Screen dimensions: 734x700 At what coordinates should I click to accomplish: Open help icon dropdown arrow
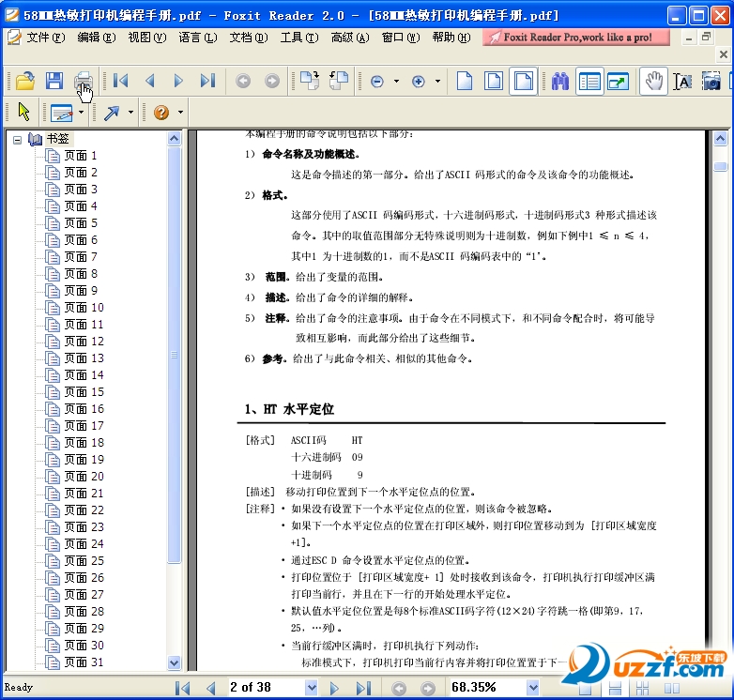[x=180, y=113]
